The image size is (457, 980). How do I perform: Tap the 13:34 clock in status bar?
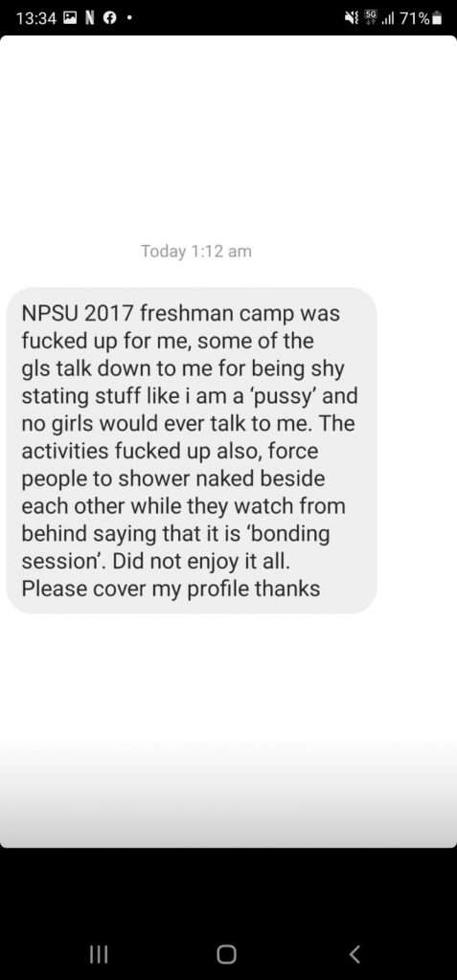click(36, 19)
